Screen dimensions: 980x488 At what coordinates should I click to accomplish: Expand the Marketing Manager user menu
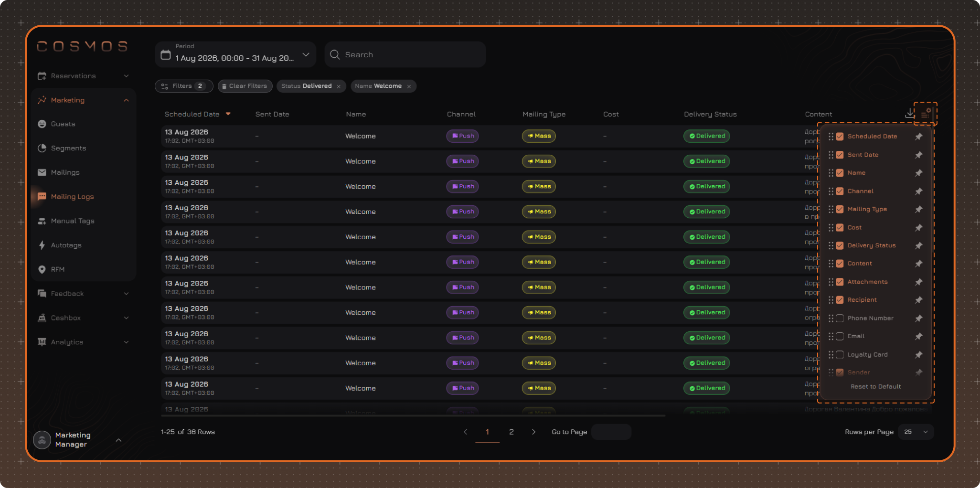click(118, 440)
